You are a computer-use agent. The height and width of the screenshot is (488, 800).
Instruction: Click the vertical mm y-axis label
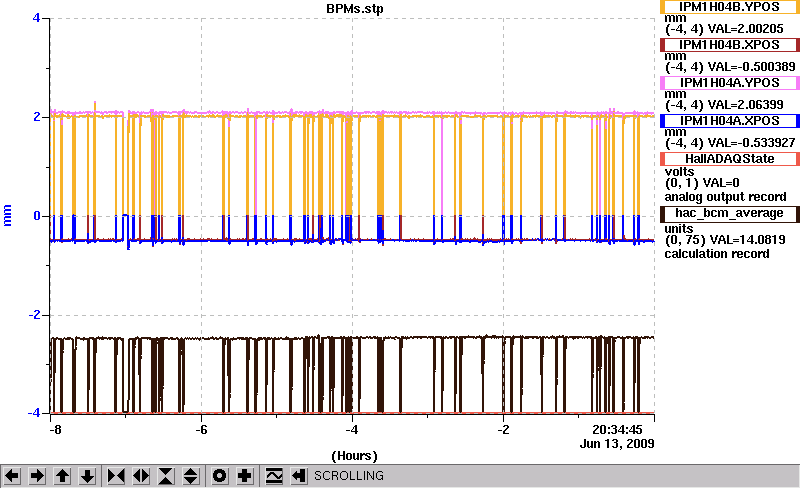click(7, 215)
